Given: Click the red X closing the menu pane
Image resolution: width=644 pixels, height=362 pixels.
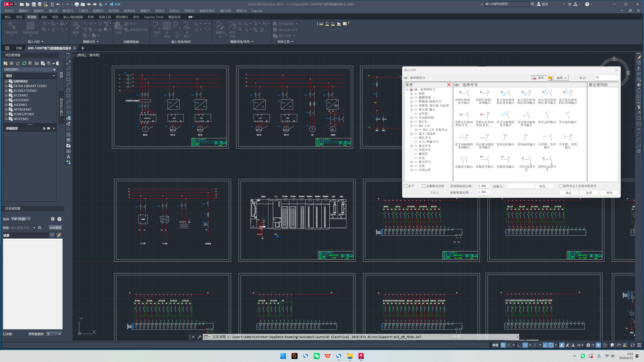Looking at the screenshot, I should pos(449,85).
